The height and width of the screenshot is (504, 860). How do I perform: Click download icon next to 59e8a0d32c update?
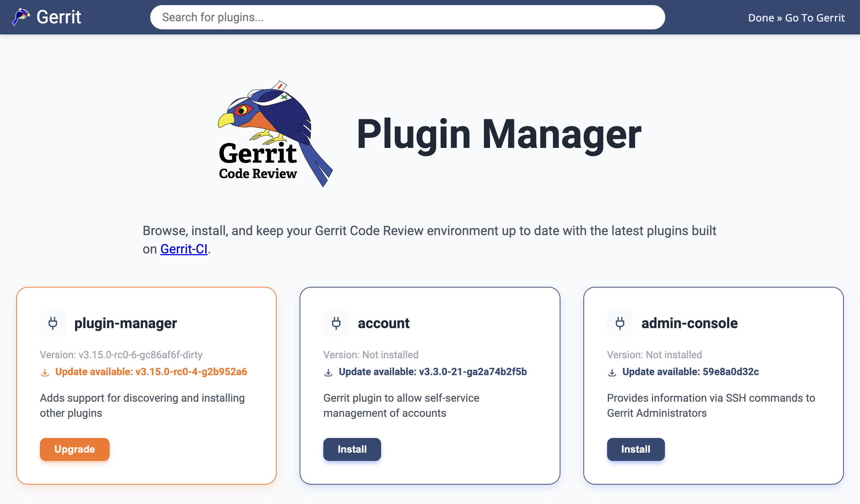pyautogui.click(x=612, y=373)
